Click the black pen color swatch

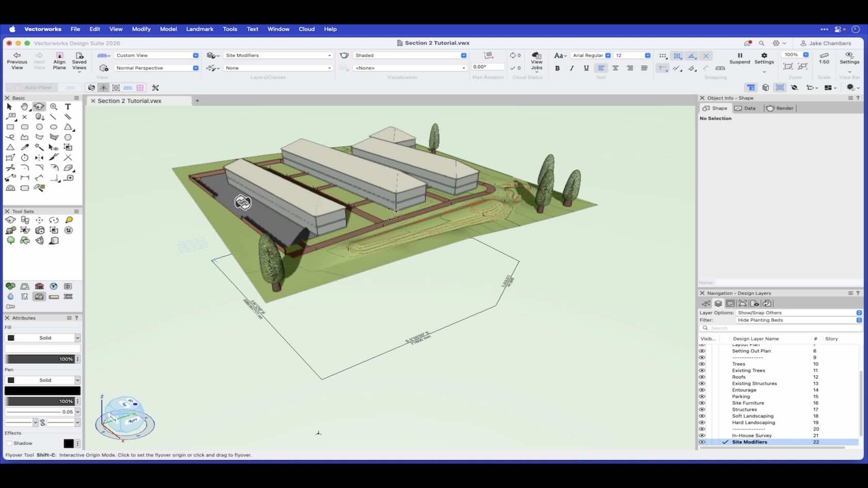coord(42,391)
